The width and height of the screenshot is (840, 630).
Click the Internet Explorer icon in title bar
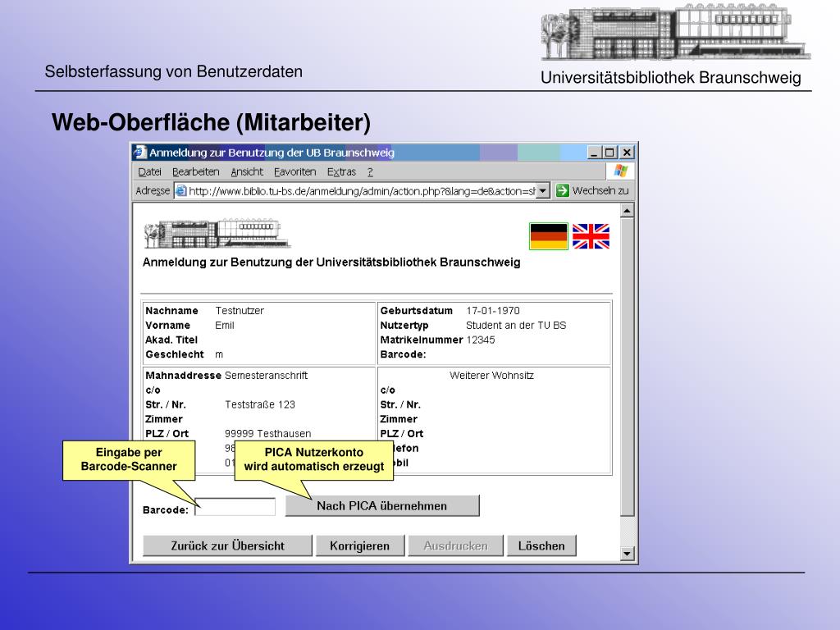(x=139, y=152)
